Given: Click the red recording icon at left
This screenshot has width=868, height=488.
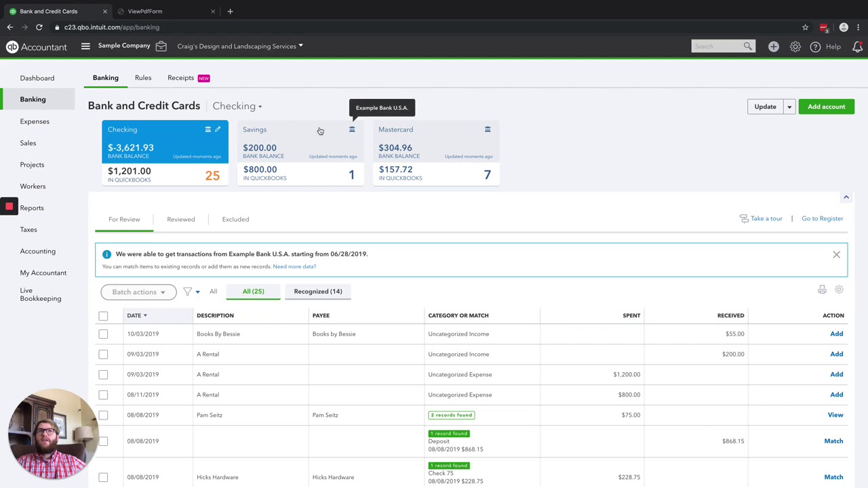Looking at the screenshot, I should point(9,207).
